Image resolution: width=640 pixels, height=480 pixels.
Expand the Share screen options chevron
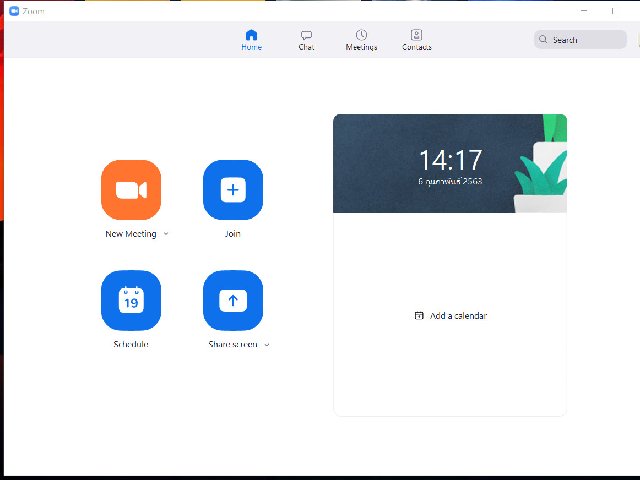pos(267,344)
